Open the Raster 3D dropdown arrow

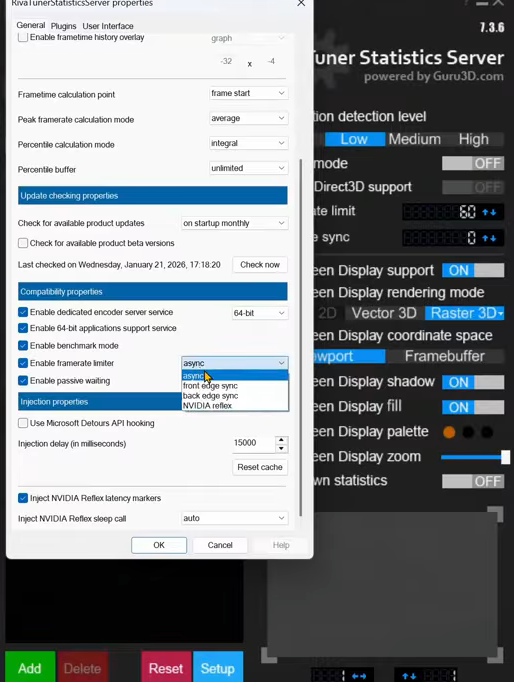pyautogui.click(x=501, y=314)
